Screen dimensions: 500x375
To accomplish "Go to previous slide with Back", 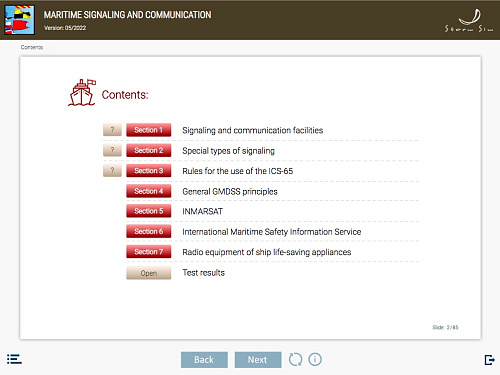I will point(204,360).
